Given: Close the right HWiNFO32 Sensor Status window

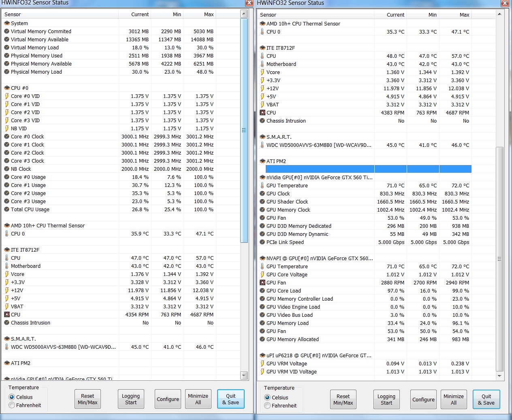Looking at the screenshot, I should 505,3.
